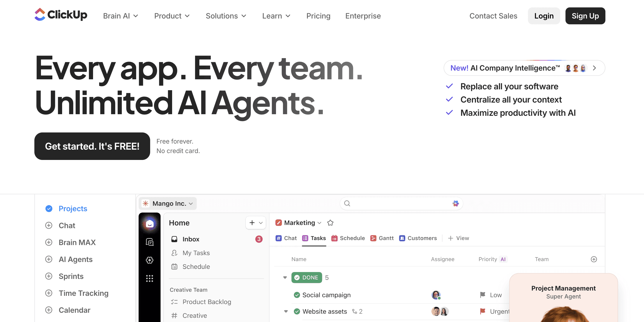Collapse the DONE task group
Viewport: 644px width, 322px height.
[285, 277]
